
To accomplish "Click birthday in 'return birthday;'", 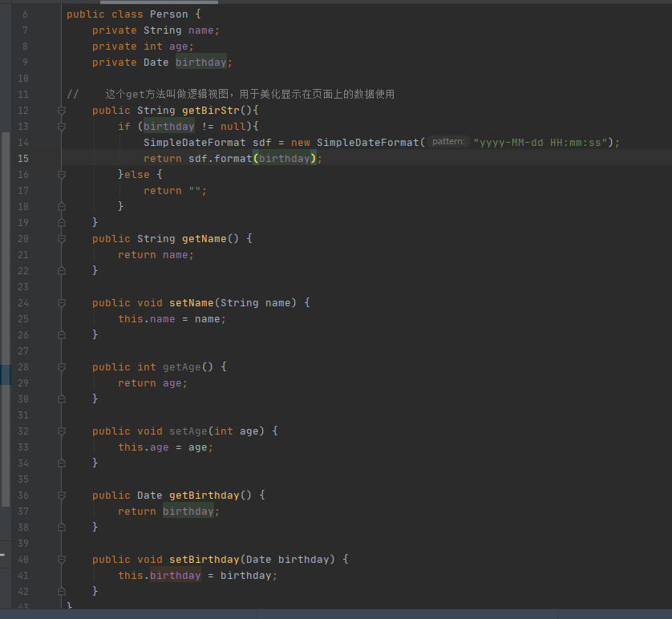I will [x=188, y=512].
